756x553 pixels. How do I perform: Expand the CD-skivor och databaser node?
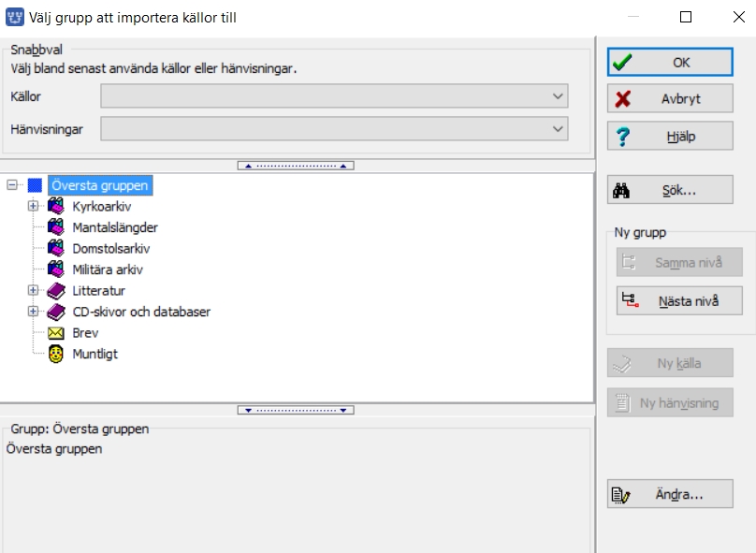[x=33, y=312]
